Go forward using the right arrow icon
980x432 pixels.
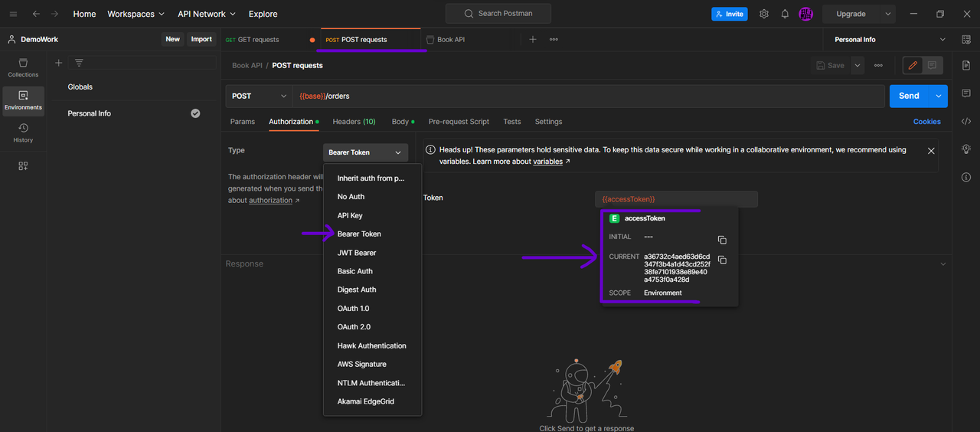tap(55, 14)
